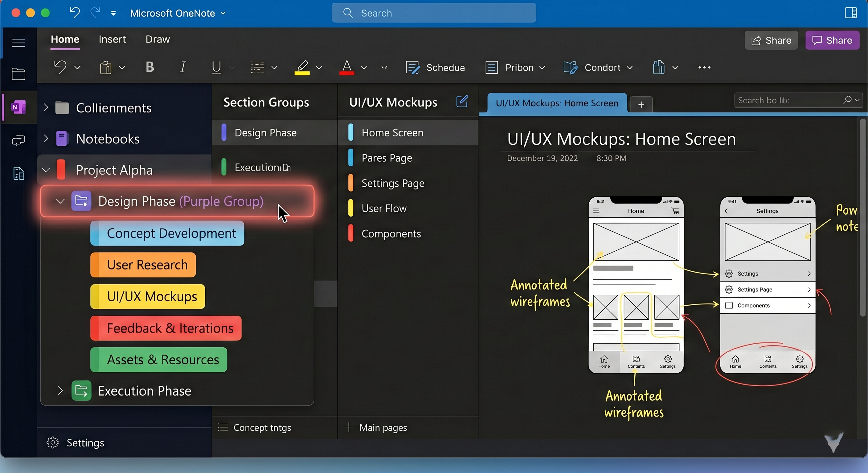
Task: Open the User Research section
Action: [x=143, y=265]
